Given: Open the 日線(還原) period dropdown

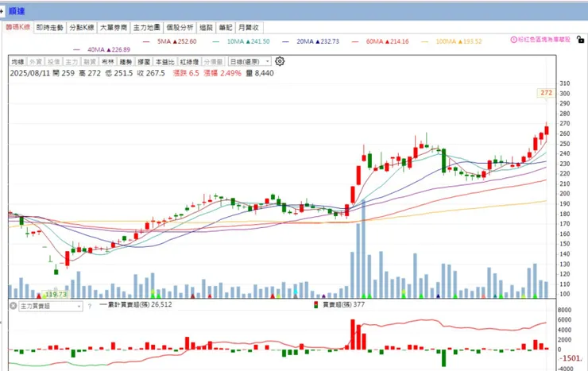Looking at the screenshot, I should tap(250, 61).
